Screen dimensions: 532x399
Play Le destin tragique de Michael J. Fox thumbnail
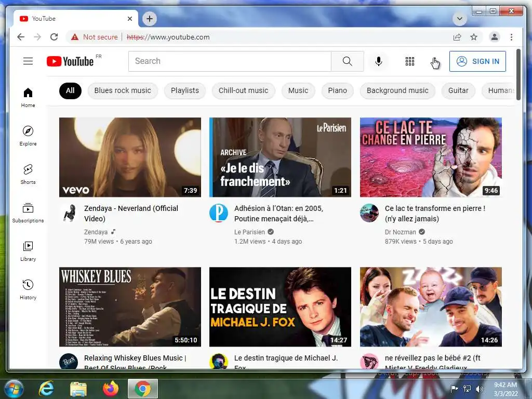(x=280, y=307)
